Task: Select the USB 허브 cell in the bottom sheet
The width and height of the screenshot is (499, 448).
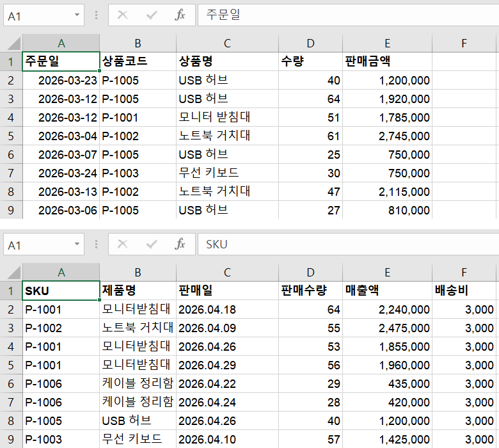Action: 138,420
